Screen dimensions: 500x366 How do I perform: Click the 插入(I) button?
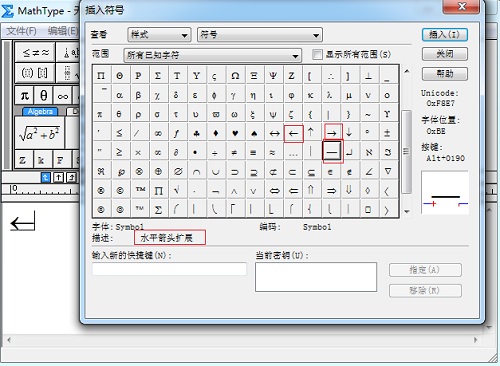point(445,34)
